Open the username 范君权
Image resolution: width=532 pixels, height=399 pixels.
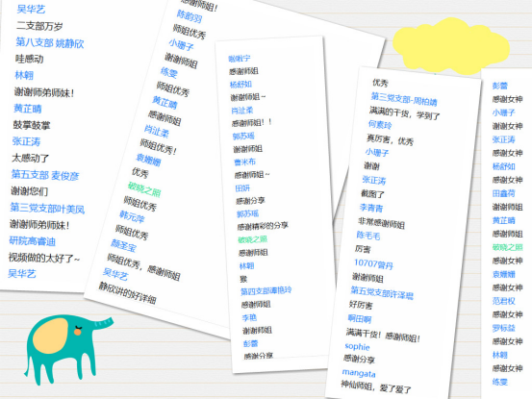504,301
